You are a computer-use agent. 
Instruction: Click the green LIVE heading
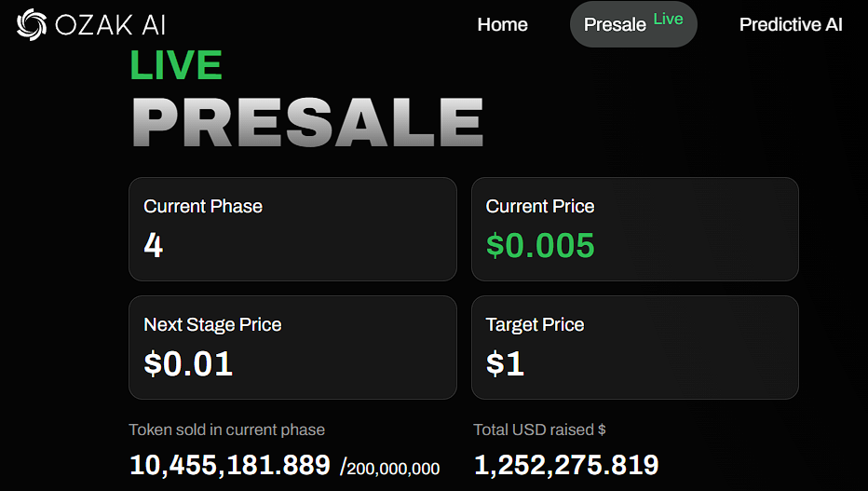[x=176, y=65]
